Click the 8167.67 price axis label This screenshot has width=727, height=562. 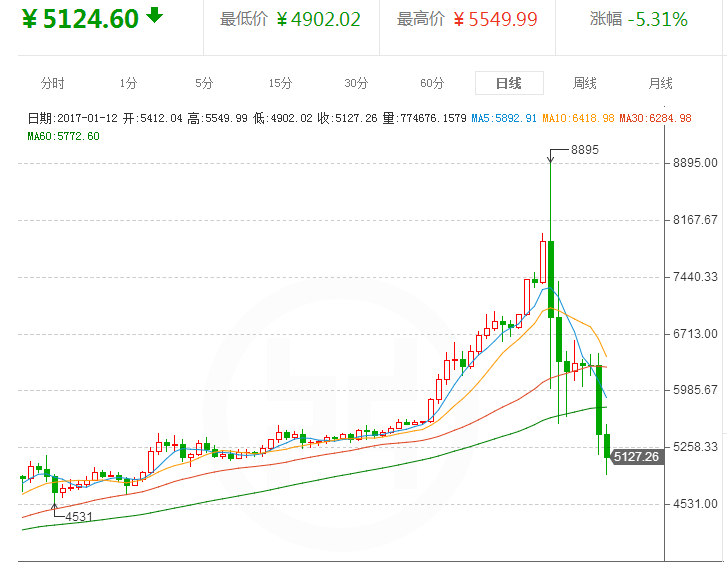click(x=695, y=220)
